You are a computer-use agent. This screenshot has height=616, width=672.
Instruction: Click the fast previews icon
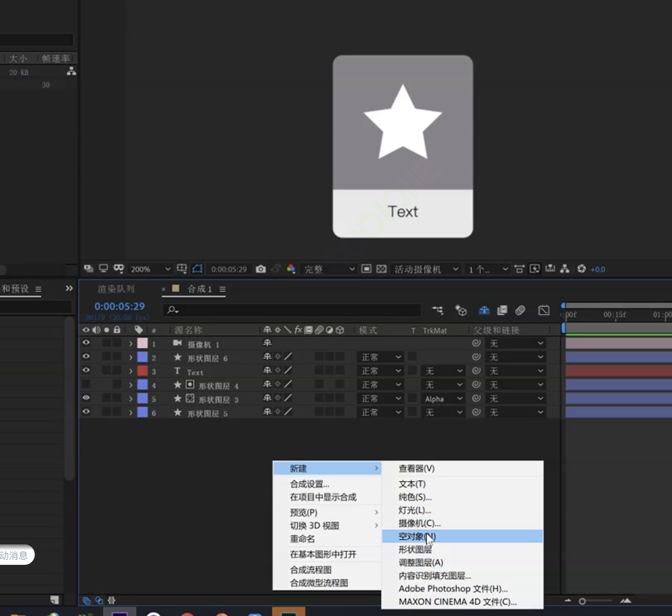[x=535, y=269]
